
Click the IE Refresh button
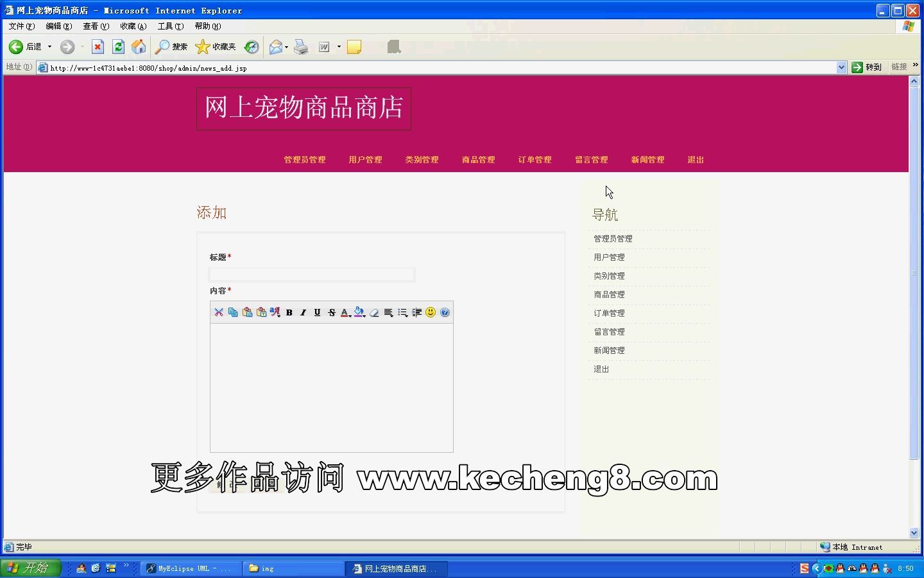coord(118,47)
